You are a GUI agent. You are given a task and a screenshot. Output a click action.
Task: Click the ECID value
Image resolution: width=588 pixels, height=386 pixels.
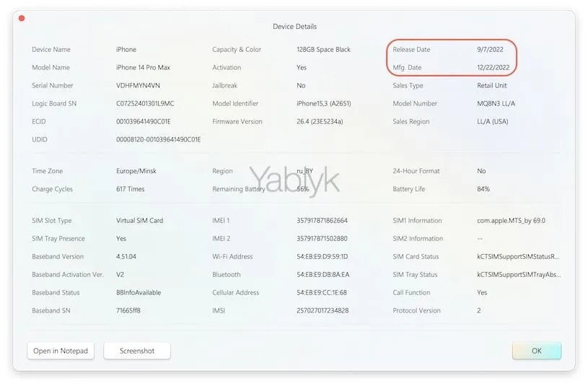(144, 122)
